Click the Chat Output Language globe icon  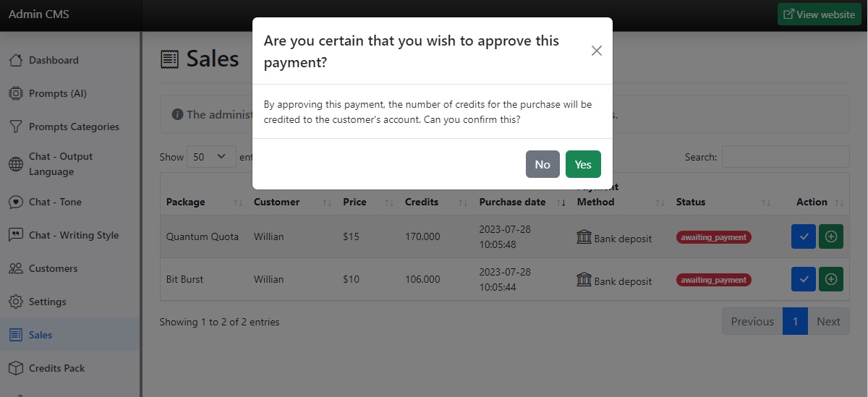tap(16, 164)
